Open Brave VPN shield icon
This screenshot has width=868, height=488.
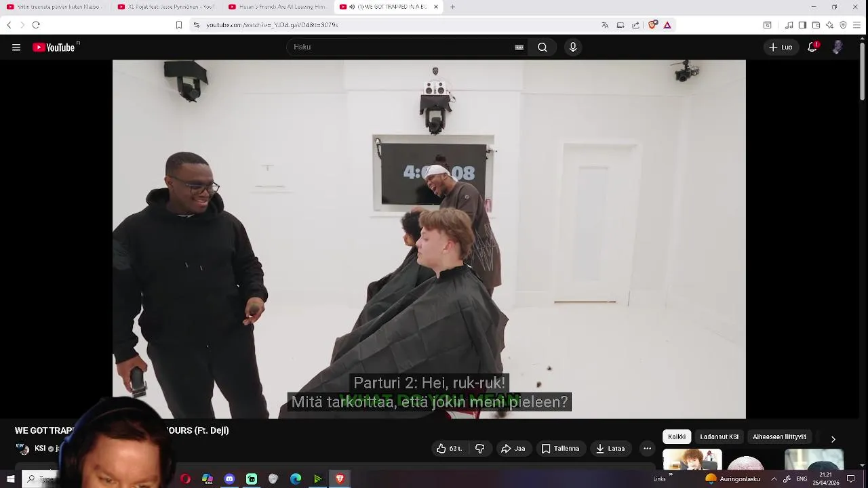[x=843, y=25]
